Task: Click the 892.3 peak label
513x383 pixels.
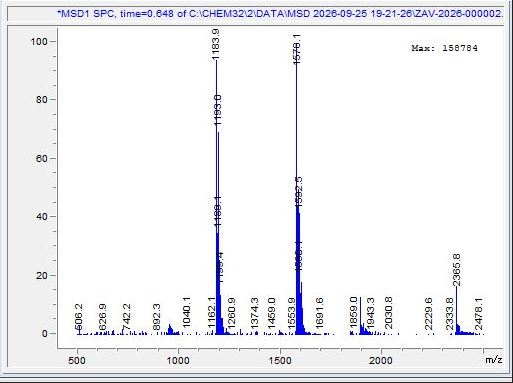Action: [x=156, y=317]
